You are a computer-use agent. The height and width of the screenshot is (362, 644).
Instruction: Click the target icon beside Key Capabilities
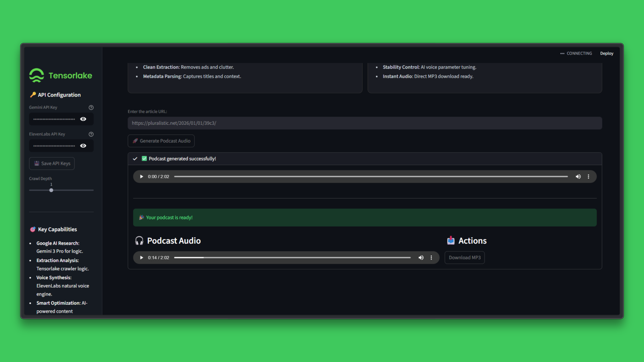point(33,229)
